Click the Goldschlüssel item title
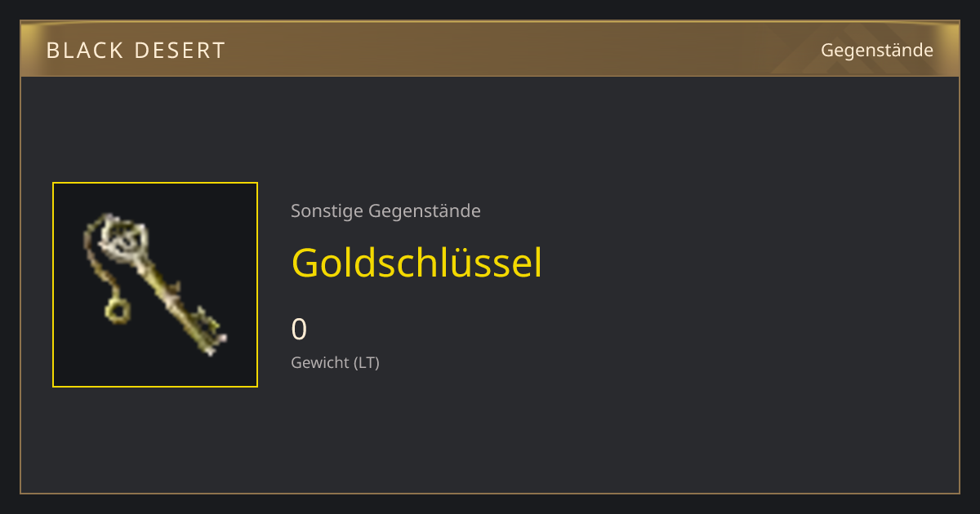This screenshot has height=514, width=980. [x=416, y=264]
